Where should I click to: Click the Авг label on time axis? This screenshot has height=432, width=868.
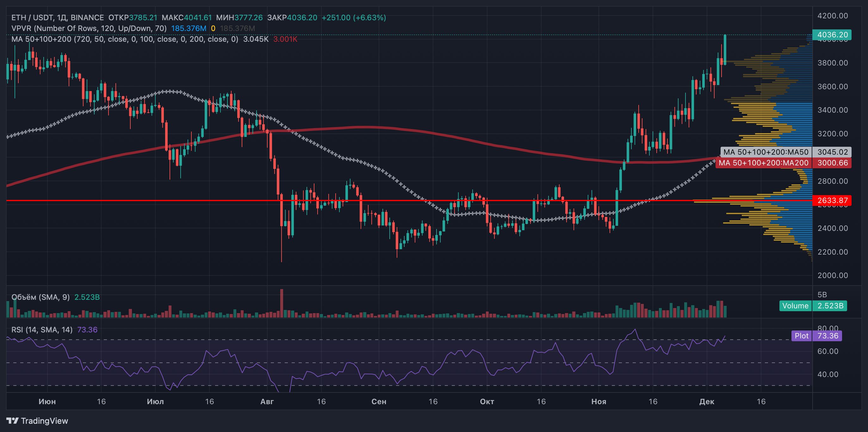click(x=267, y=401)
